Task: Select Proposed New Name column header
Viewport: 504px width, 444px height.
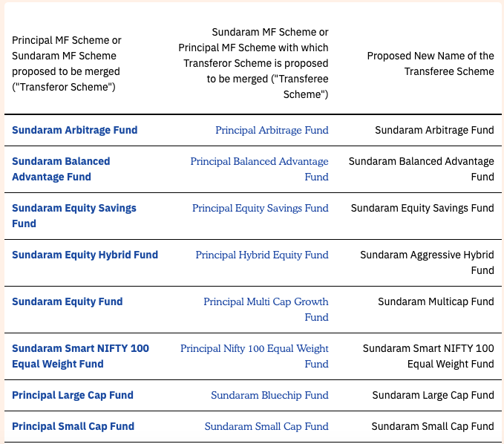Action: [431, 63]
